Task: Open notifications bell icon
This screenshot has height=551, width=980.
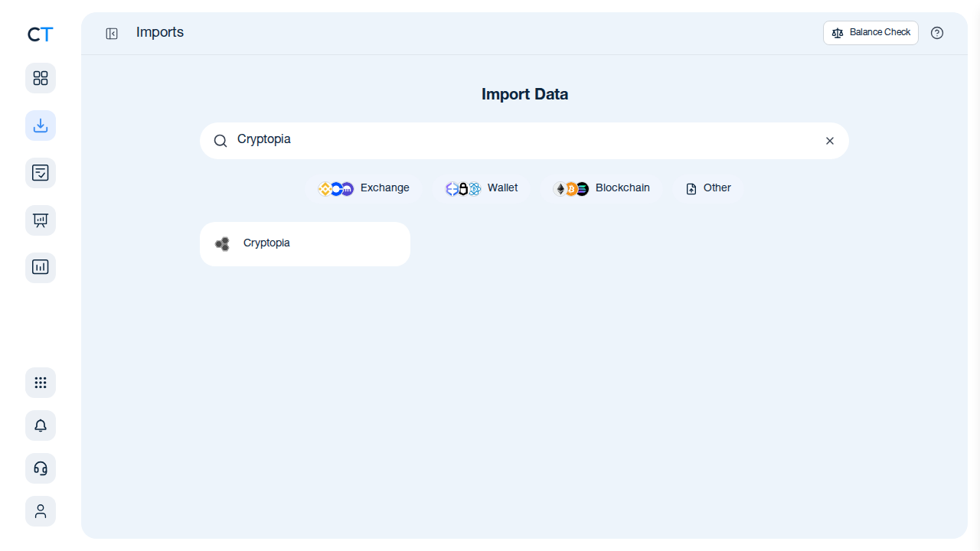Action: click(x=41, y=425)
